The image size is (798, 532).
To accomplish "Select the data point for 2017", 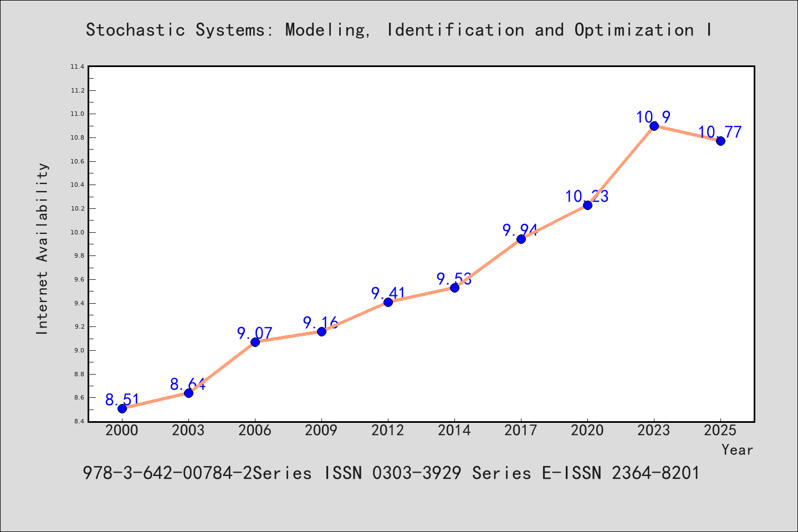I will pyautogui.click(x=521, y=239).
